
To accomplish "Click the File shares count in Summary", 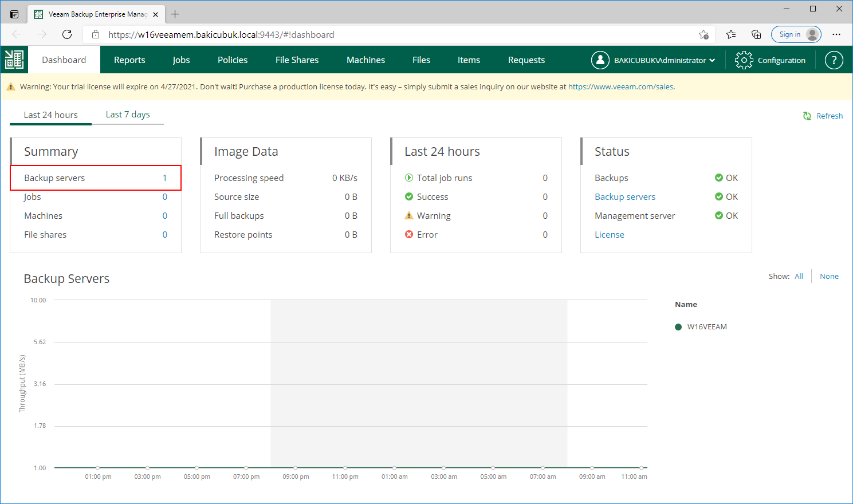I will pos(165,234).
